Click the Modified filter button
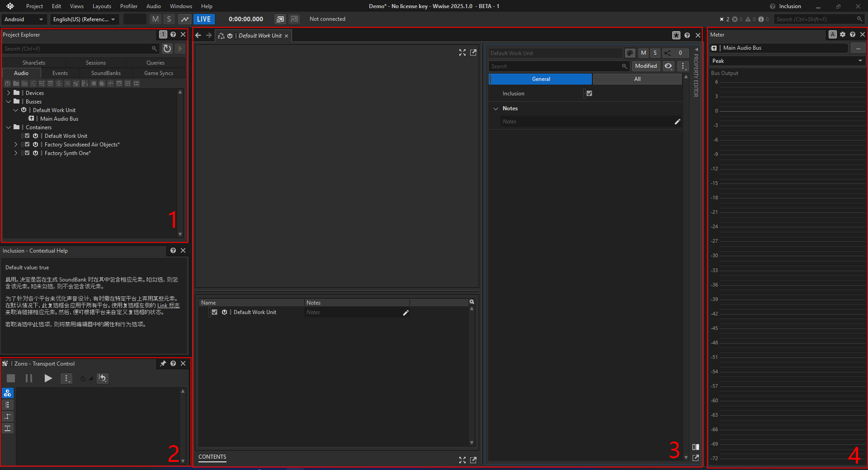The width and height of the screenshot is (868, 470). tap(646, 66)
